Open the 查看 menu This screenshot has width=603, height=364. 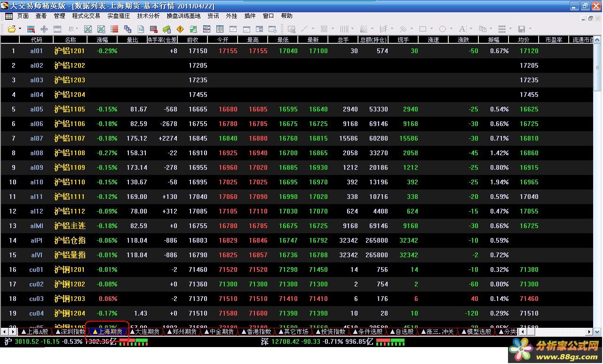(x=41, y=16)
